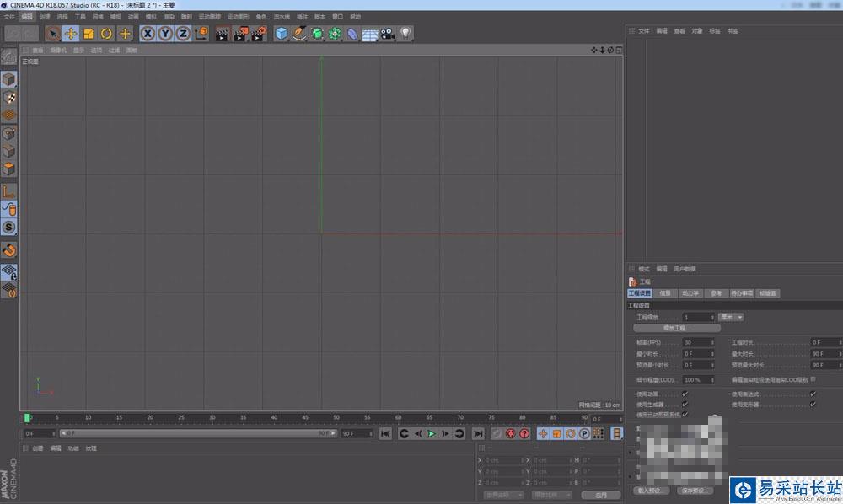
Task: Open the 文件 menu in main menu bar
Action: (x=9, y=17)
